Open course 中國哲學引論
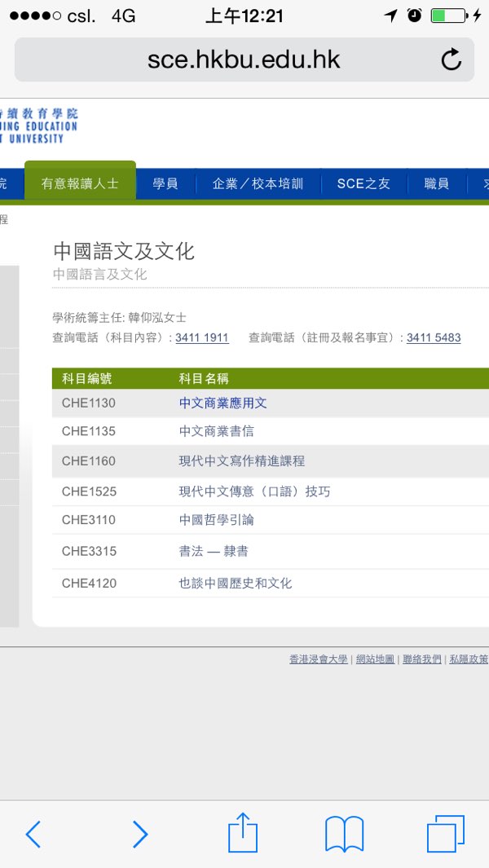The width and height of the screenshot is (489, 868). point(216,519)
